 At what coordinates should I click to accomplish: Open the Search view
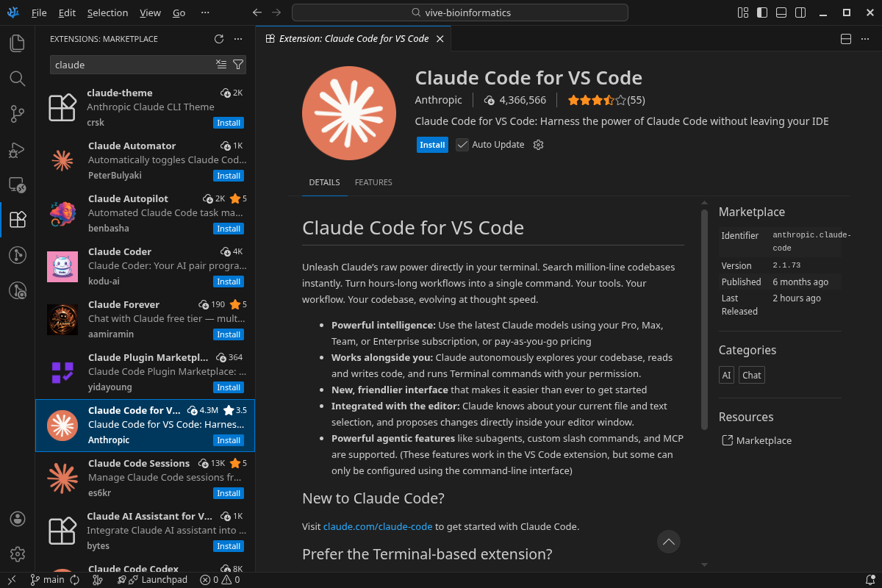[x=18, y=79]
